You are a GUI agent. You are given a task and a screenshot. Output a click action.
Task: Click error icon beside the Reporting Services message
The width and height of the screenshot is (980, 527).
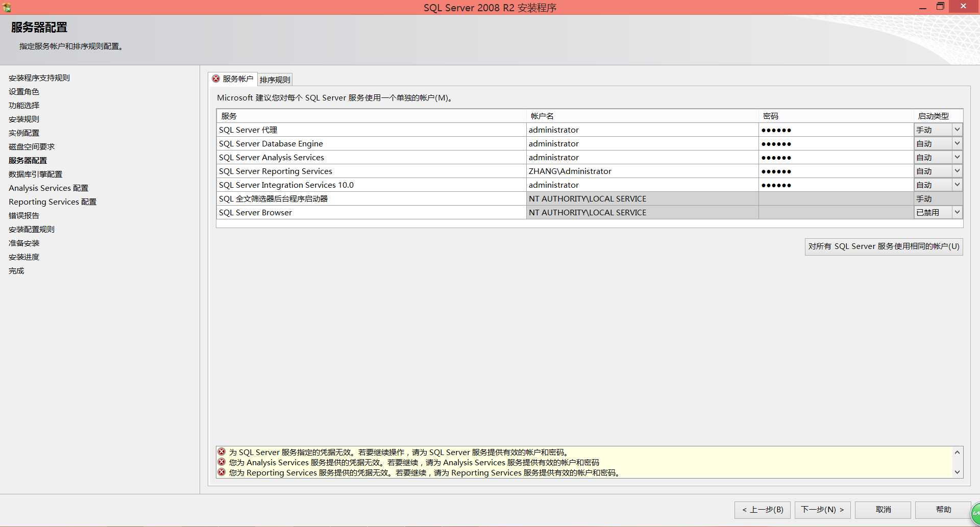pos(222,472)
